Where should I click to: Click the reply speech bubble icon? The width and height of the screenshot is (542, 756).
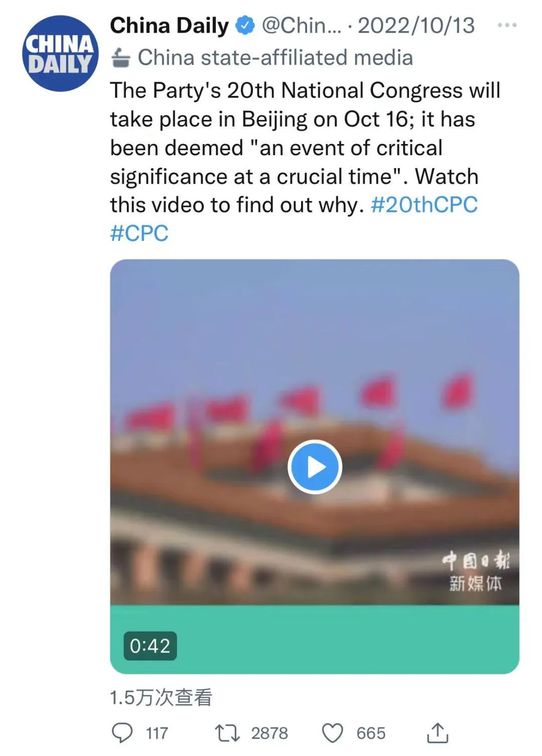pyautogui.click(x=122, y=733)
